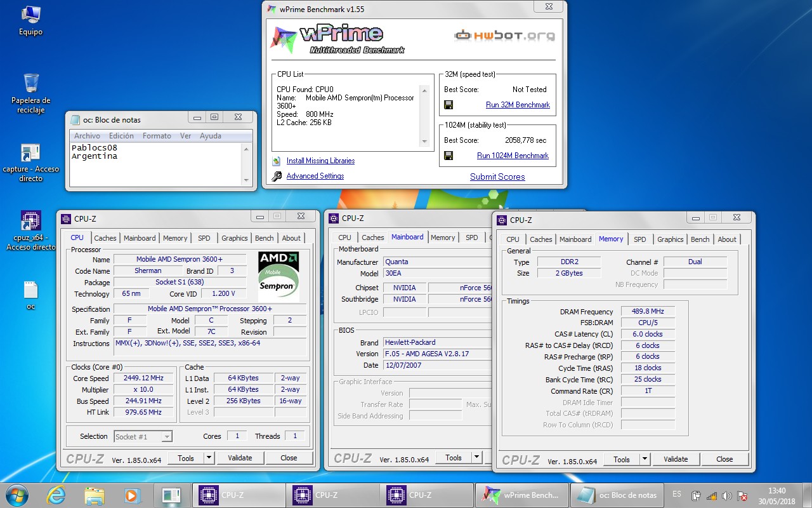Open the ES language indicator

click(677, 494)
